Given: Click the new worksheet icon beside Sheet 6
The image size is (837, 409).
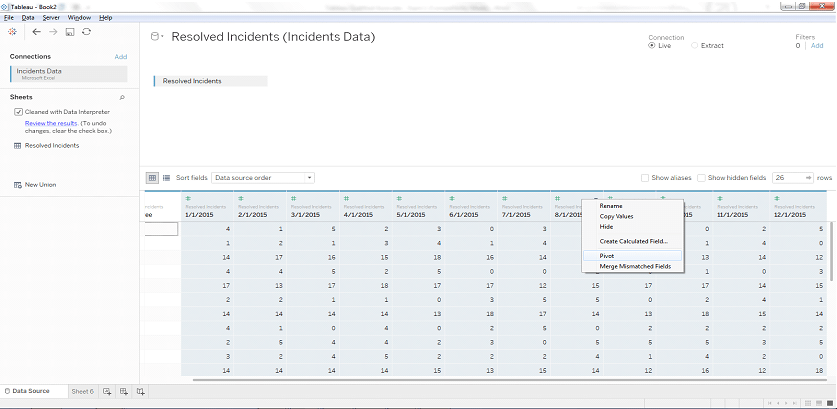Looking at the screenshot, I should [x=107, y=391].
